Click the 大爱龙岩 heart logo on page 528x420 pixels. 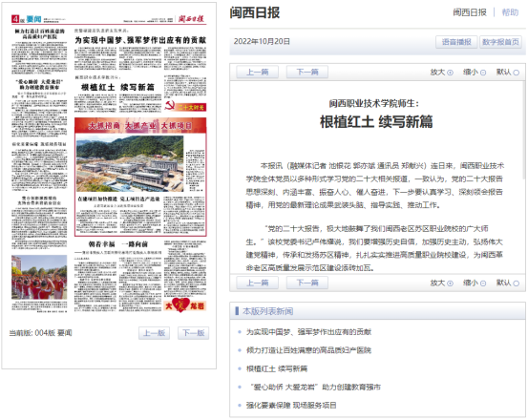click(185, 304)
